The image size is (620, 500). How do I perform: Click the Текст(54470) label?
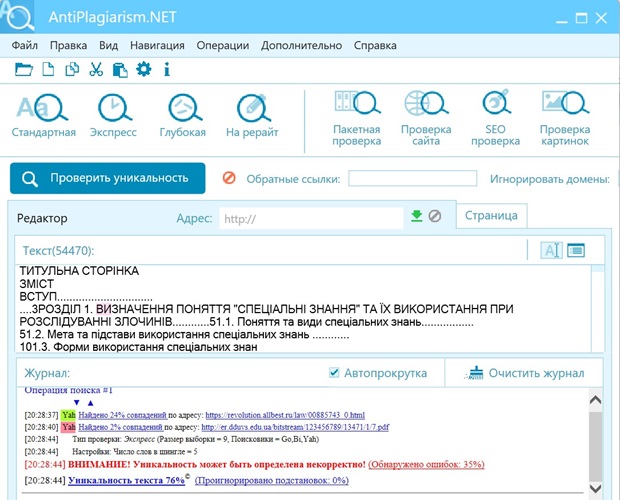(59, 251)
